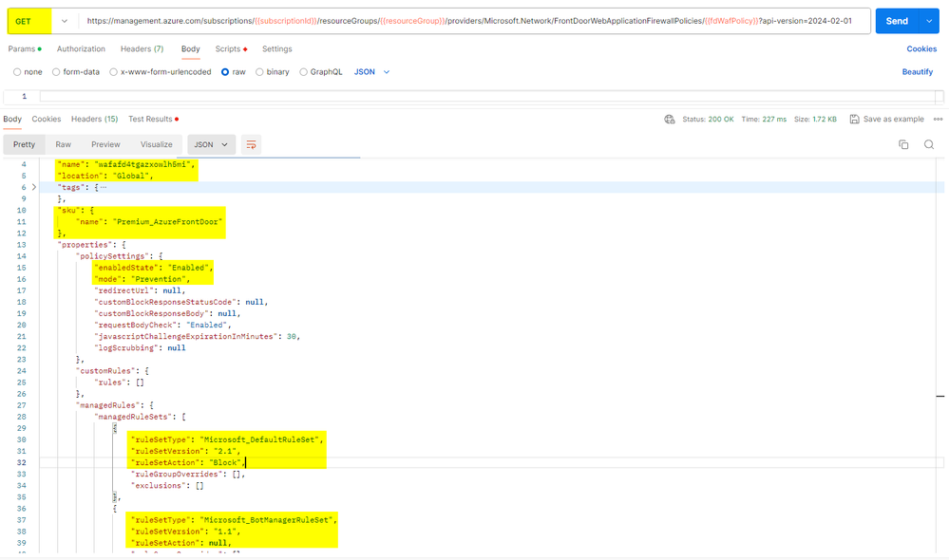Image resolution: width=949 pixels, height=560 pixels.
Task: Click the "ruleSetAction": "Block" line
Action: pos(188,462)
